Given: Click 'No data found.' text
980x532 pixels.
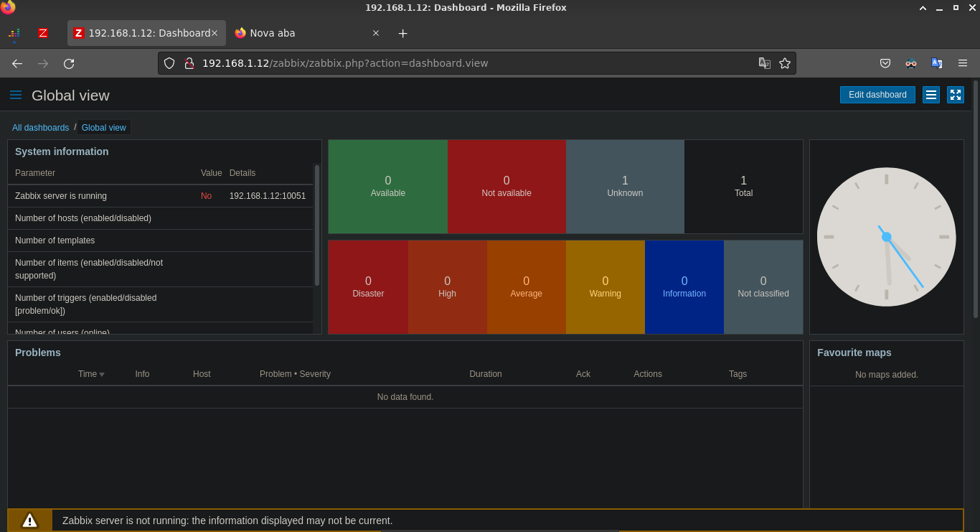Looking at the screenshot, I should [405, 397].
